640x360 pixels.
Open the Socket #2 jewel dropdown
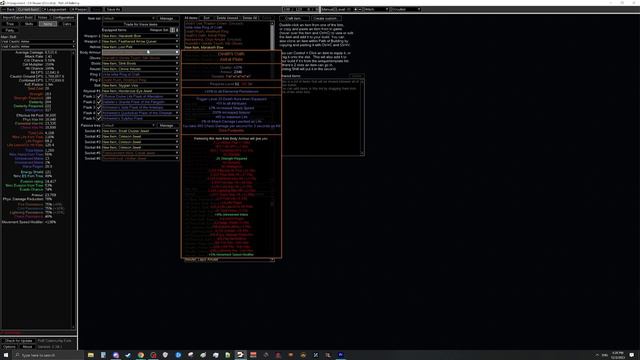click(x=140, y=136)
